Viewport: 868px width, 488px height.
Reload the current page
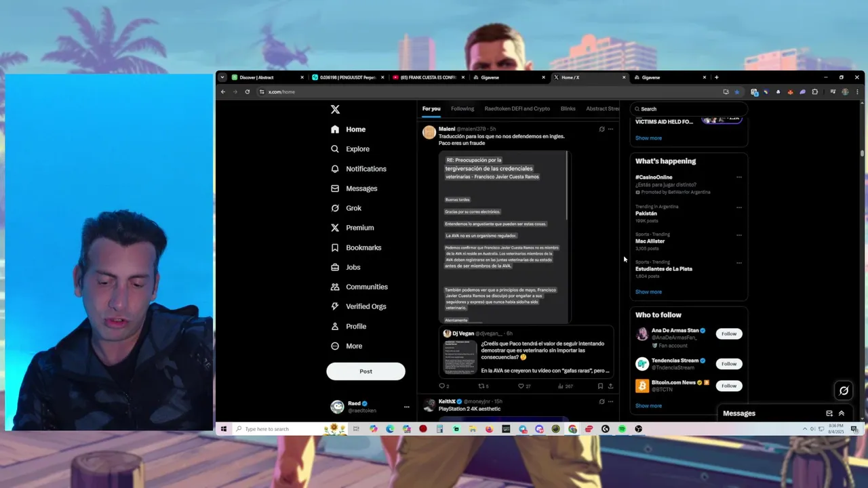click(248, 91)
